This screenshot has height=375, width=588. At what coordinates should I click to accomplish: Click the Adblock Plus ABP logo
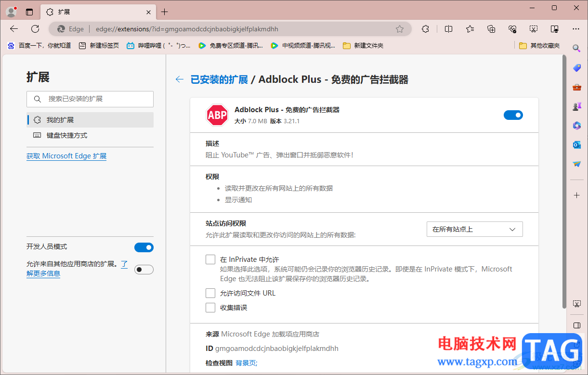pyautogui.click(x=217, y=115)
